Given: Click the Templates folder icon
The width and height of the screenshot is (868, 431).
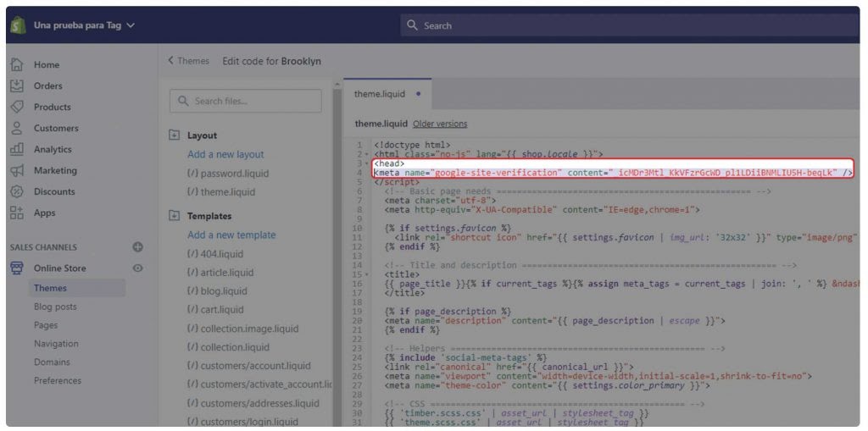Looking at the screenshot, I should tap(174, 216).
